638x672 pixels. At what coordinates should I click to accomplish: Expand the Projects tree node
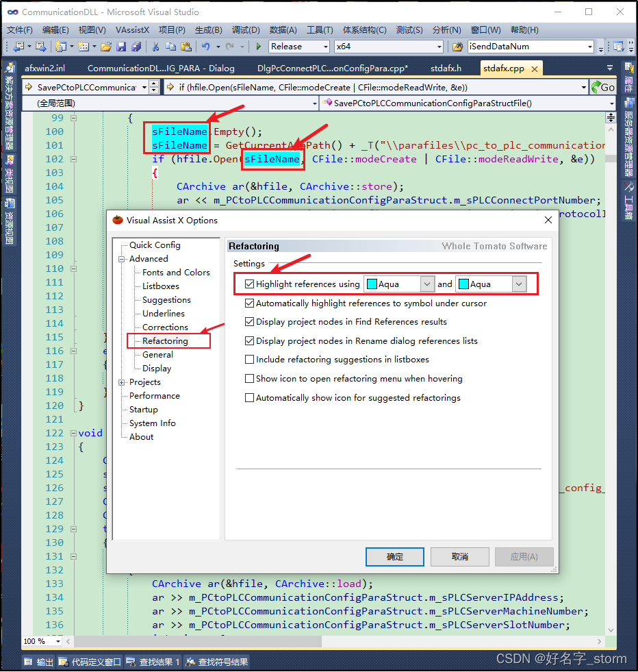point(122,382)
